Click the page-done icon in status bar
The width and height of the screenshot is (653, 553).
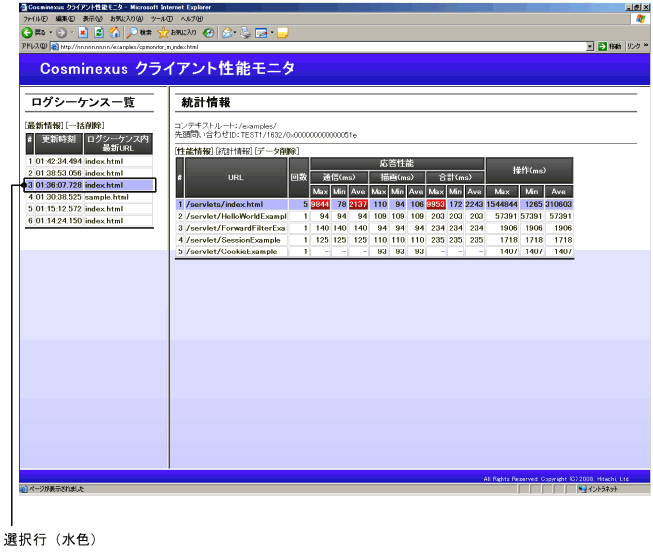[x=24, y=489]
